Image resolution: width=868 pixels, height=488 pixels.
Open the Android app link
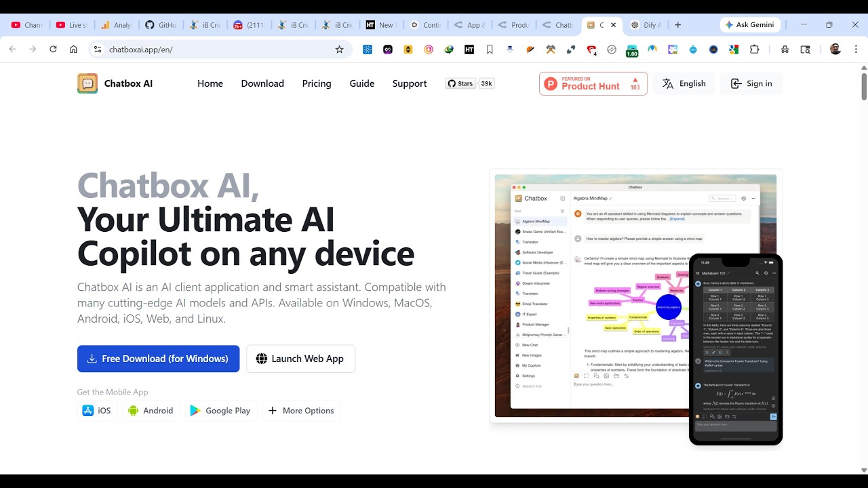click(151, 411)
